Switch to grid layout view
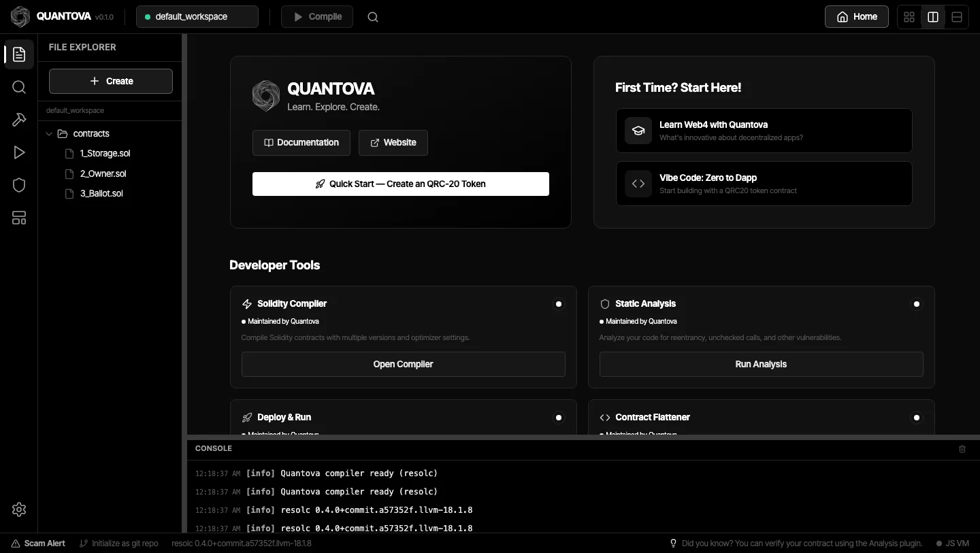The image size is (980, 553). pyautogui.click(x=909, y=17)
